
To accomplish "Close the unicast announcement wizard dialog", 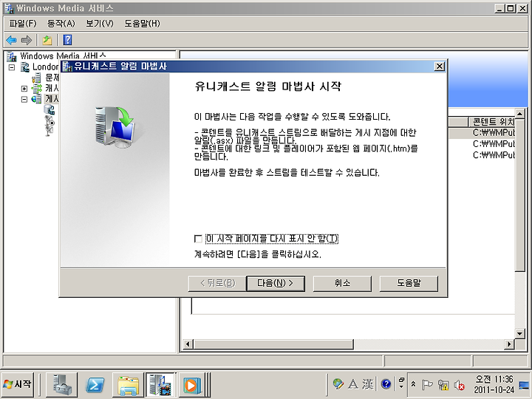I will pos(440,66).
